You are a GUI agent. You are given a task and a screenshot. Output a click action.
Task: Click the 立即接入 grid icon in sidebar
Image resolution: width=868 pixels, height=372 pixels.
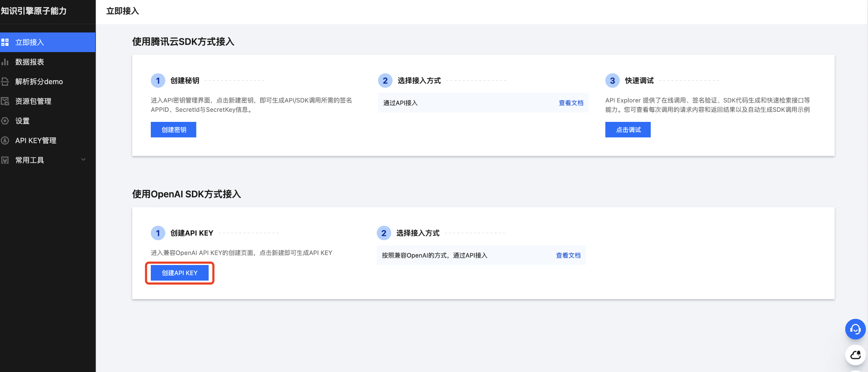pyautogui.click(x=5, y=43)
